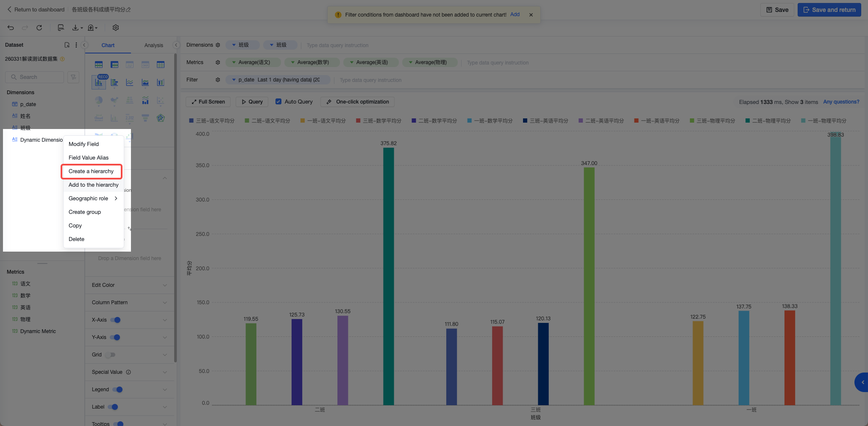Click the Save and return button
This screenshot has width=868, height=426.
click(x=829, y=10)
